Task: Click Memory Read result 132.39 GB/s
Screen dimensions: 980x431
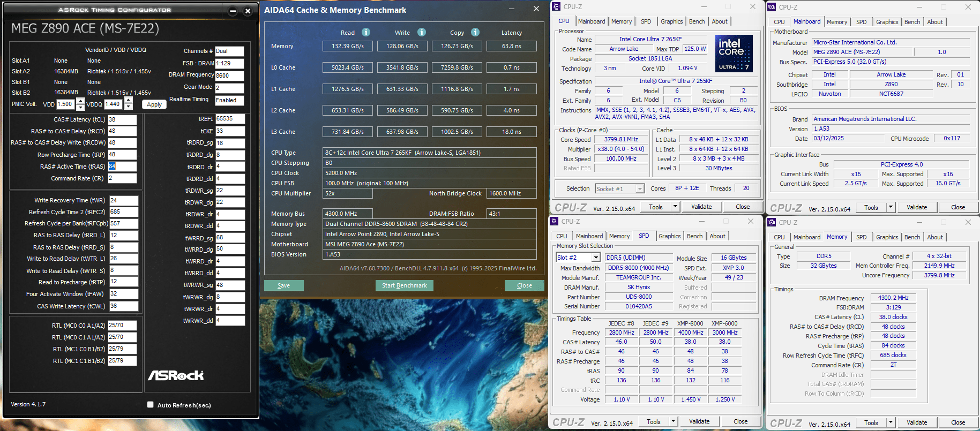Action: point(348,46)
